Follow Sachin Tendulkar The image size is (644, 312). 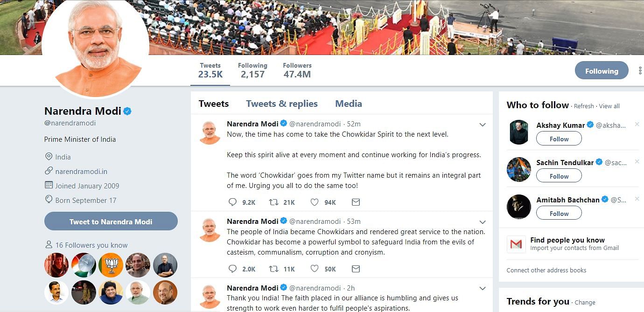pyautogui.click(x=559, y=176)
